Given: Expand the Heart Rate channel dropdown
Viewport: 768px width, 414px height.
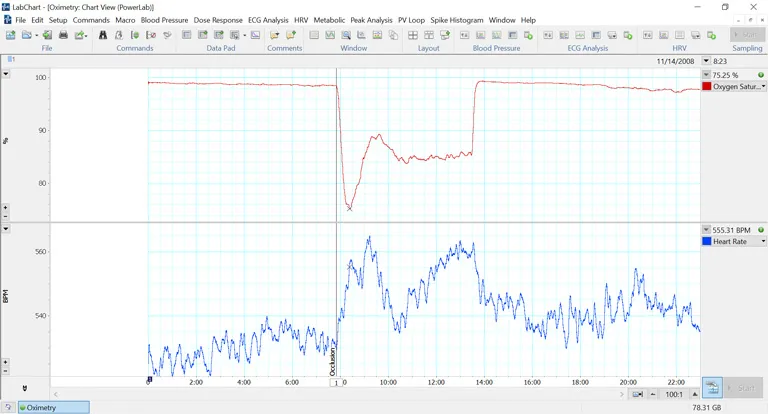Looking at the screenshot, I should [x=764, y=242].
